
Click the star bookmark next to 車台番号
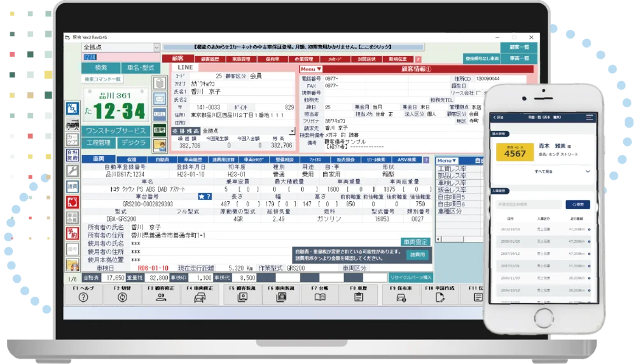tap(202, 196)
